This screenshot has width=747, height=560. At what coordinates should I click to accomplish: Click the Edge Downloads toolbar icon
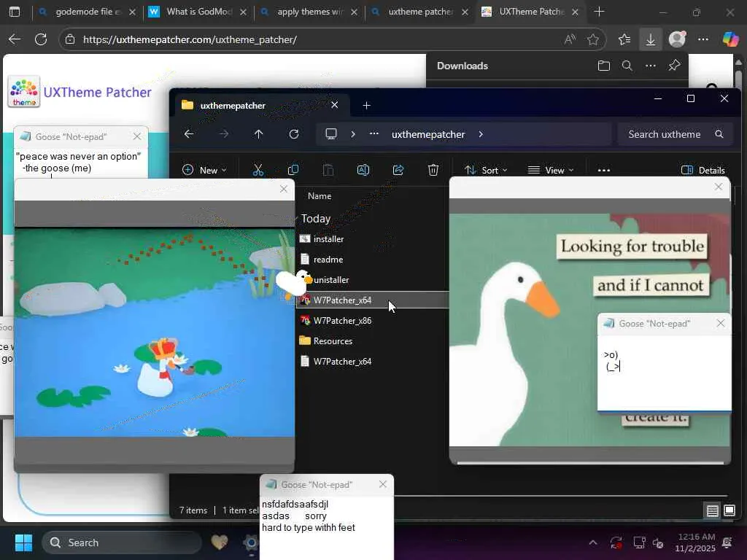pyautogui.click(x=650, y=39)
